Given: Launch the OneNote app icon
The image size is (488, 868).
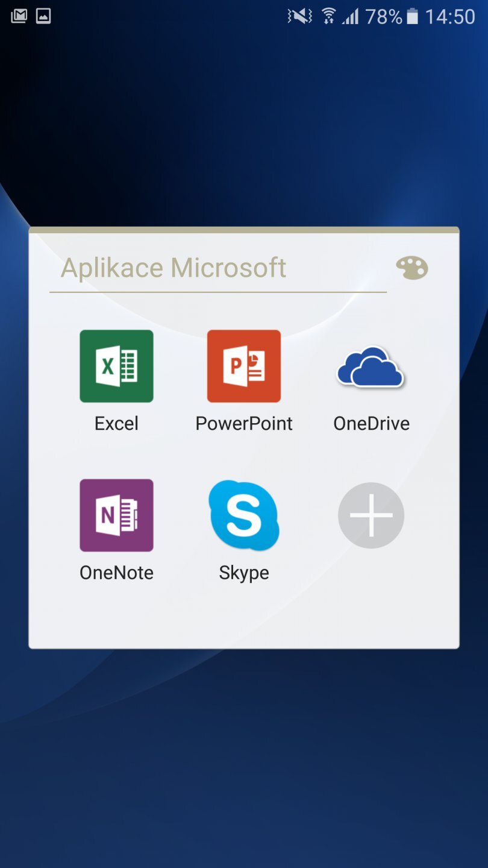Looking at the screenshot, I should (x=116, y=515).
